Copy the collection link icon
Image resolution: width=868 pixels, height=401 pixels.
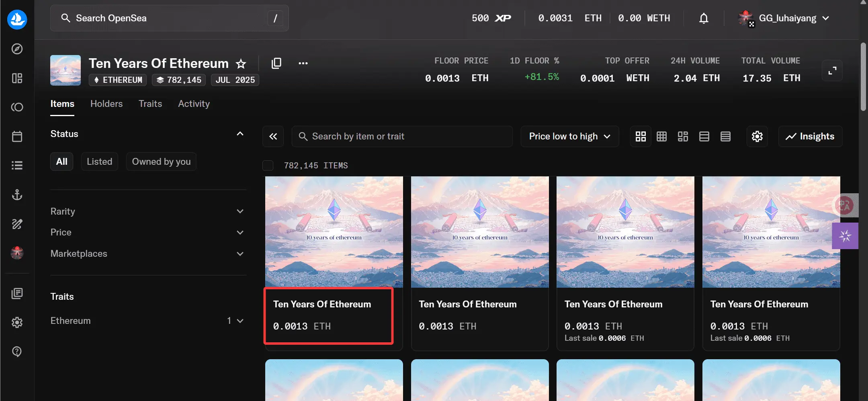click(x=276, y=63)
